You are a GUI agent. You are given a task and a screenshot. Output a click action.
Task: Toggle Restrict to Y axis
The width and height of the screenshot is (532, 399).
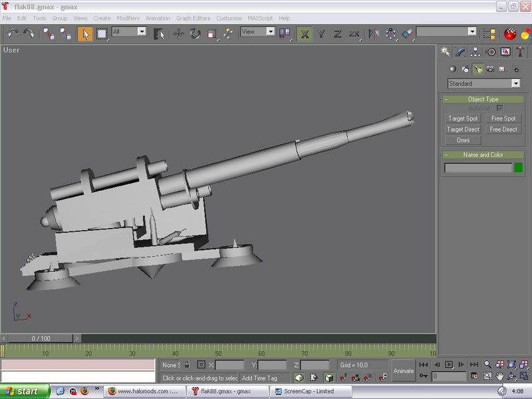pos(321,34)
